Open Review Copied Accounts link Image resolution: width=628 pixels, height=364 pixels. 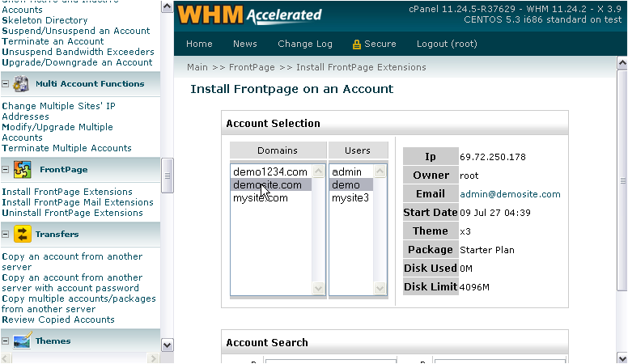58,320
